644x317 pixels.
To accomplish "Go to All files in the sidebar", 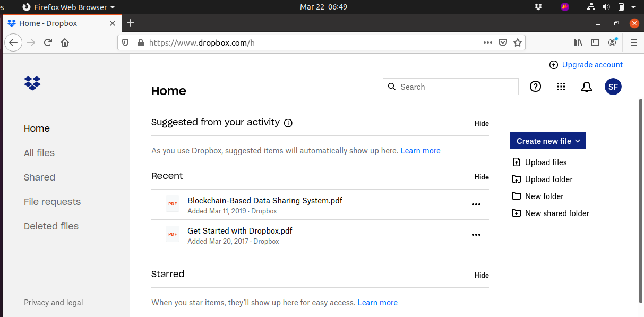I will [39, 153].
